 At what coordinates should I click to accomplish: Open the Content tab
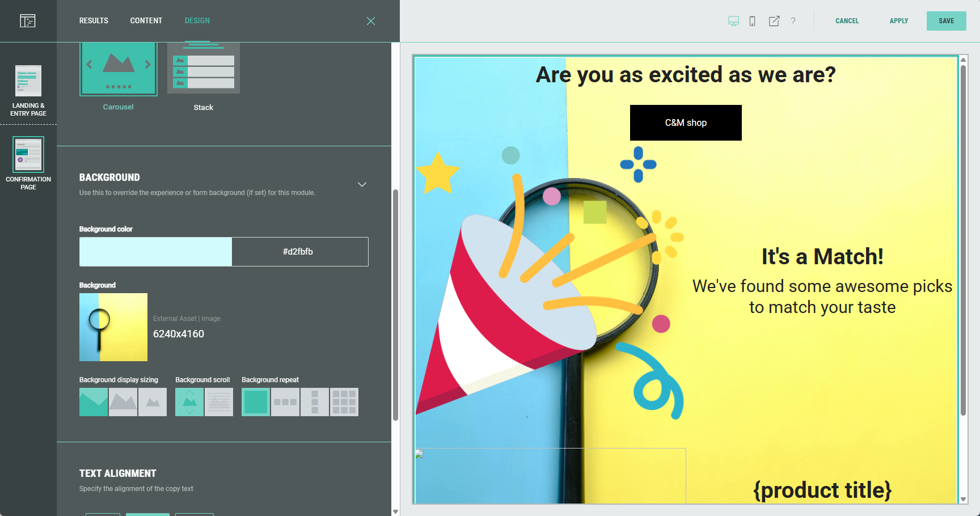(146, 21)
